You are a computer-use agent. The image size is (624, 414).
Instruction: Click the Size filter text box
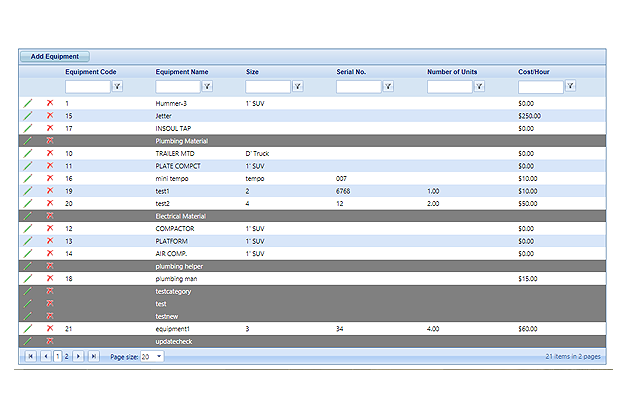(267, 87)
